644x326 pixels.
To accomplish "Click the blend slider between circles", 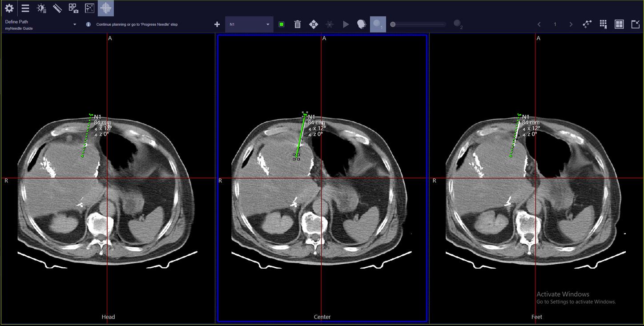I will 418,24.
